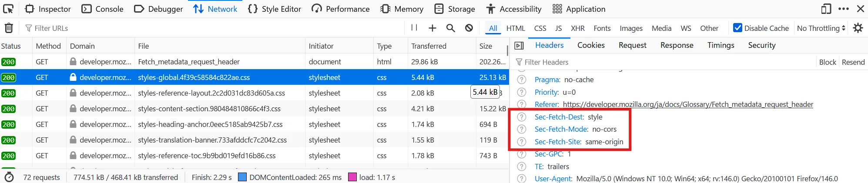This screenshot has height=183, width=868.
Task: Click the Resend button
Action: [x=853, y=62]
